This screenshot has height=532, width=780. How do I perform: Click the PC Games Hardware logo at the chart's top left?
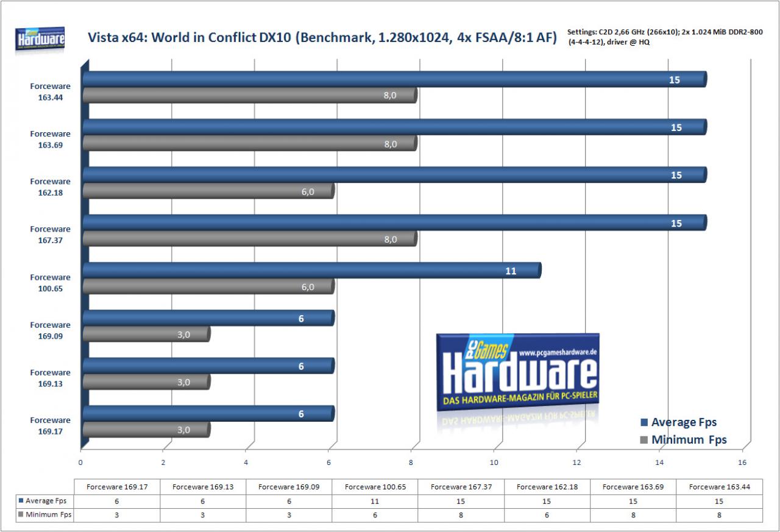(41, 40)
